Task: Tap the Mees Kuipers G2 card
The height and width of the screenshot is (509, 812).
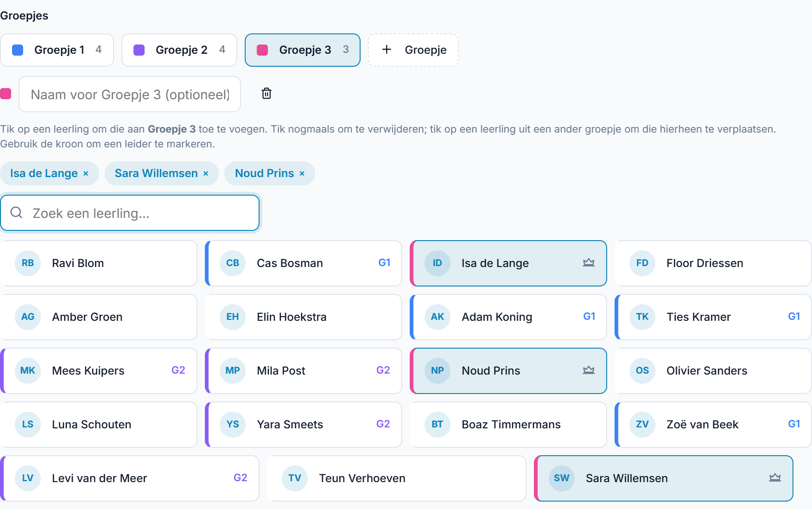Action: 99,371
